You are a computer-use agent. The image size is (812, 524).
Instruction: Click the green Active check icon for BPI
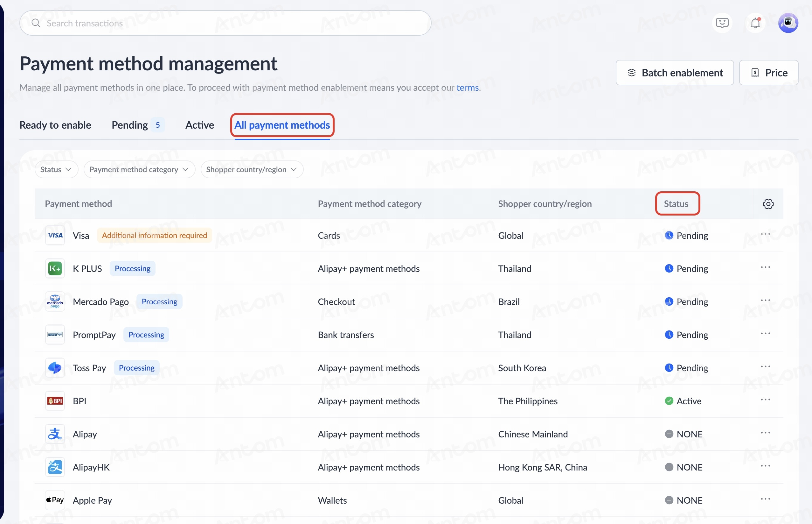click(669, 401)
